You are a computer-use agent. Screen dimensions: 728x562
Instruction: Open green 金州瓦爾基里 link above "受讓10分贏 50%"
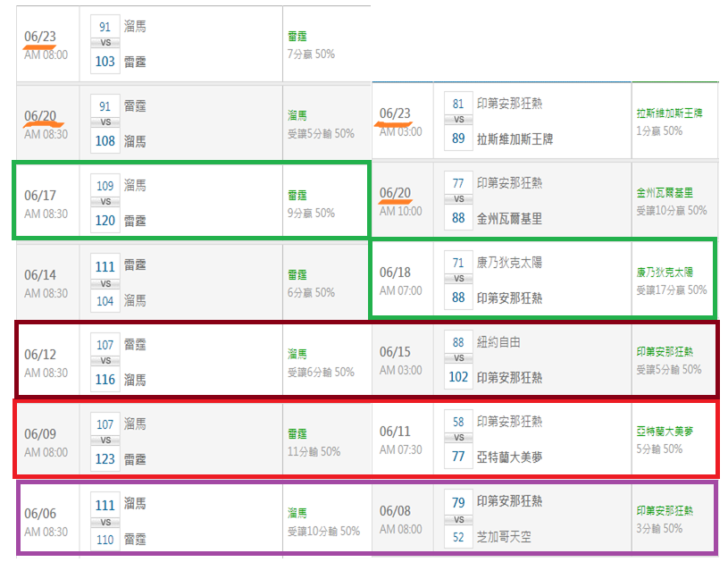tap(665, 193)
